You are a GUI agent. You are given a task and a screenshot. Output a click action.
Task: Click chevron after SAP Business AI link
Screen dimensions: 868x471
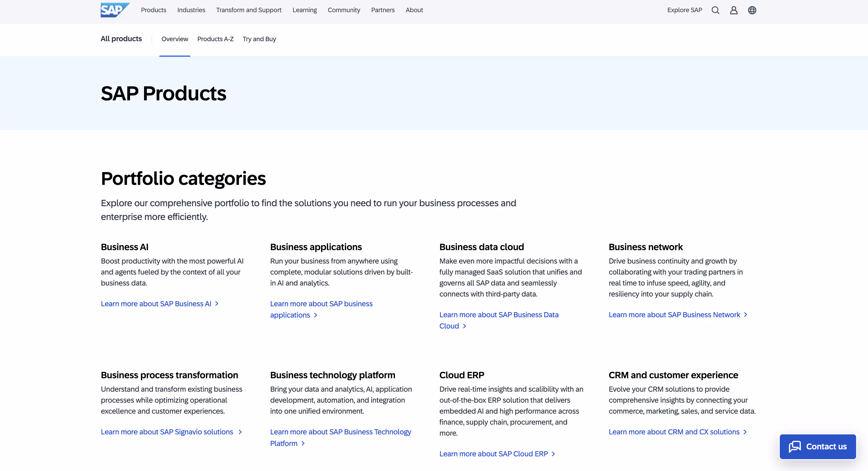pyautogui.click(x=217, y=304)
